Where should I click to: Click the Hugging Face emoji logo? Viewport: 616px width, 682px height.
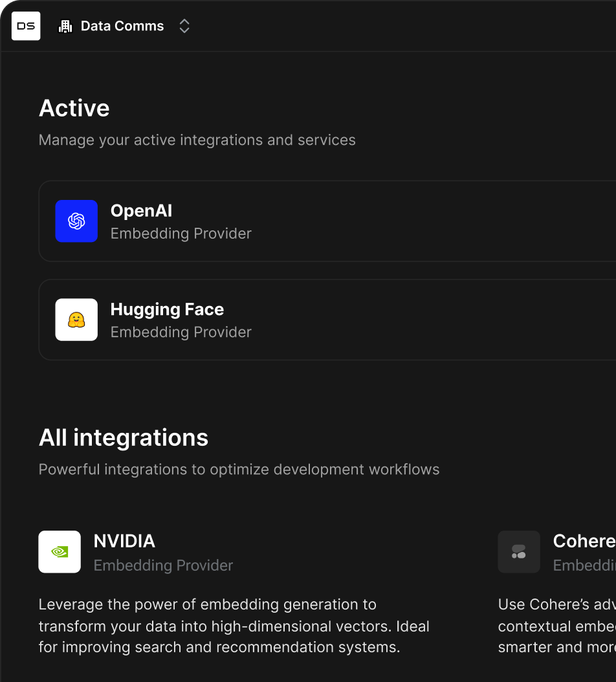pos(76,320)
